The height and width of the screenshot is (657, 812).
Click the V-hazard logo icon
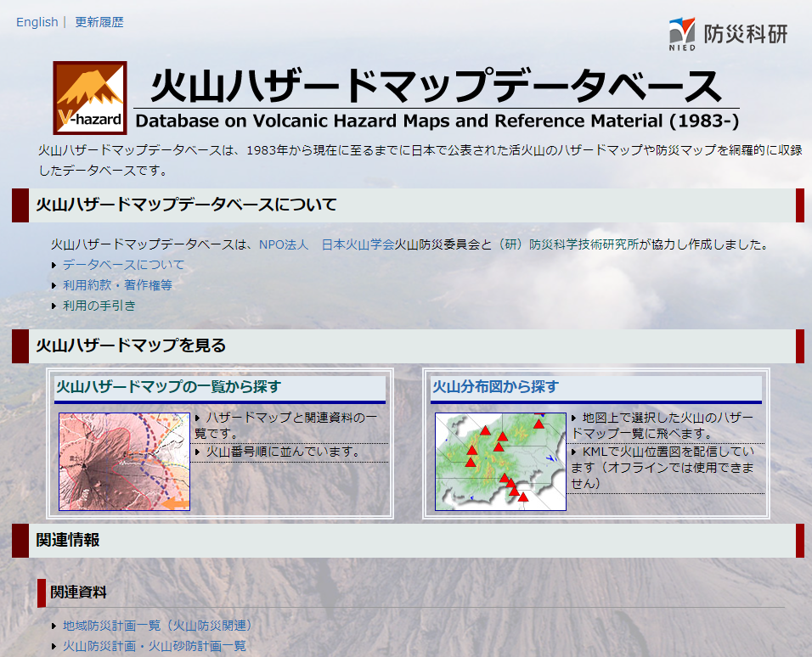pyautogui.click(x=90, y=98)
